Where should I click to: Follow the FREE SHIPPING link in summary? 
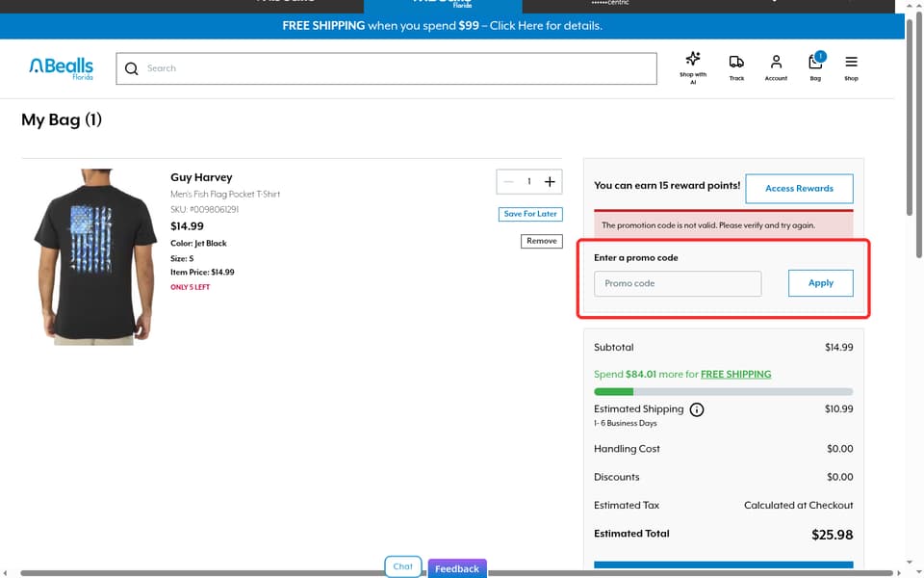pyautogui.click(x=735, y=374)
